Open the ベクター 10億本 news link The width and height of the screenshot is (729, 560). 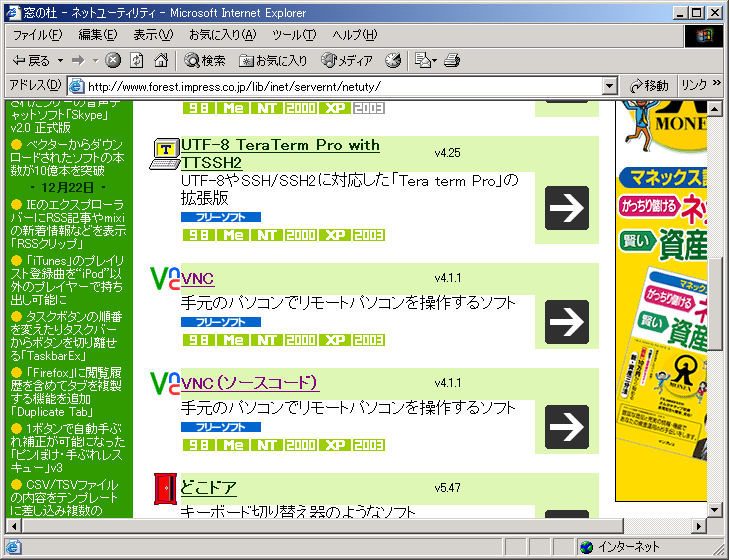[68, 158]
